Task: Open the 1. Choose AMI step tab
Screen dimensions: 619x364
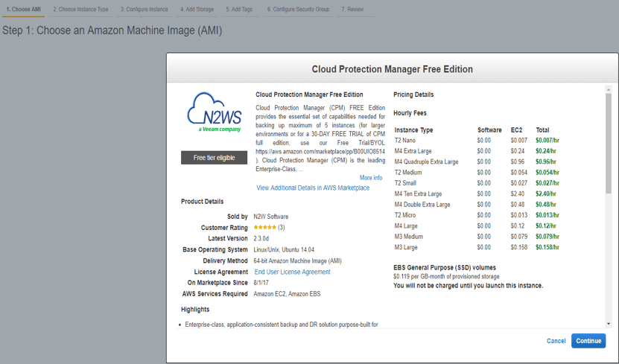Action: click(x=24, y=9)
